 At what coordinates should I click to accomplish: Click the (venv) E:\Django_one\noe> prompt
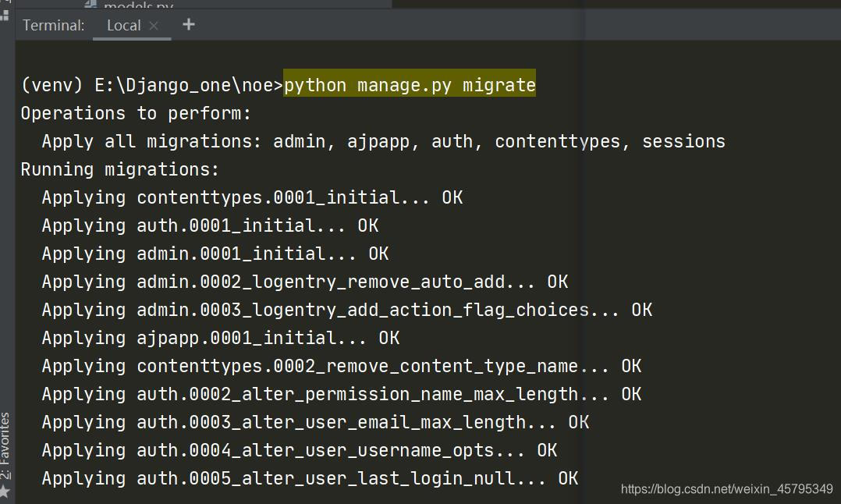coord(151,85)
